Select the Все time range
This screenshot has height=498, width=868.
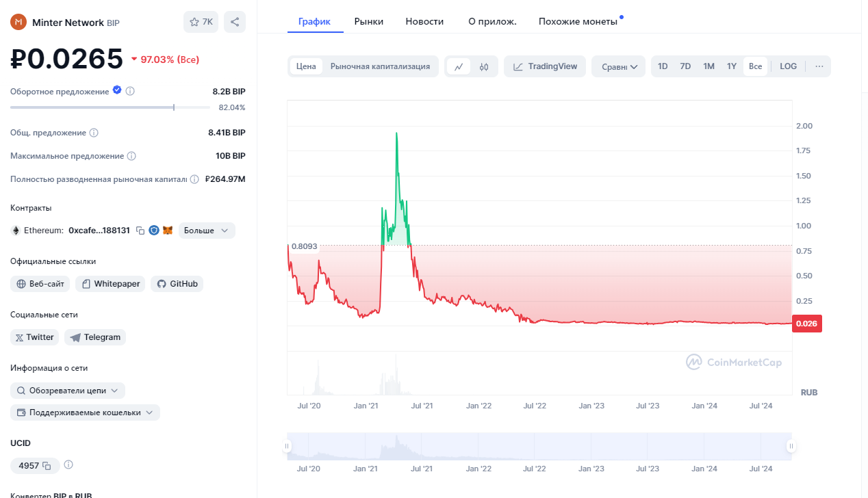point(755,66)
